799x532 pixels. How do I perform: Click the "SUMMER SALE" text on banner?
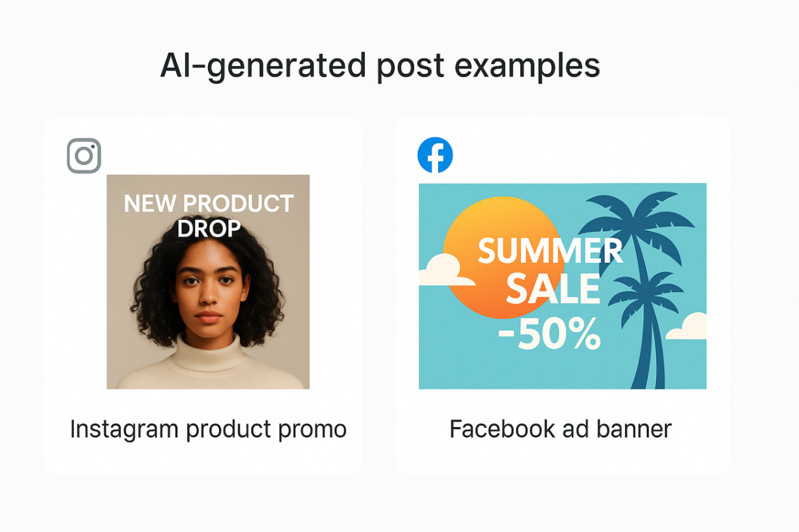coord(551,270)
